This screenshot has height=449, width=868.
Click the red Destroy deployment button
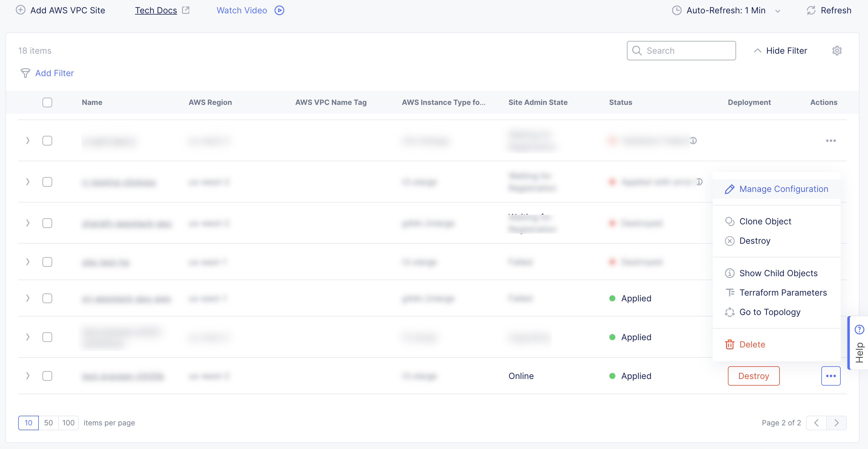tap(753, 376)
